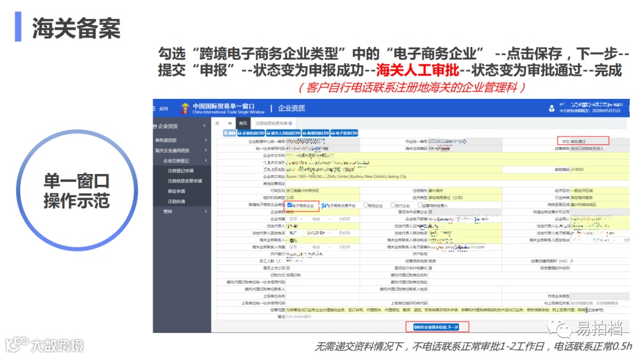
Task: Toggle the 电子商务企业 checkbox
Action: pyautogui.click(x=290, y=205)
